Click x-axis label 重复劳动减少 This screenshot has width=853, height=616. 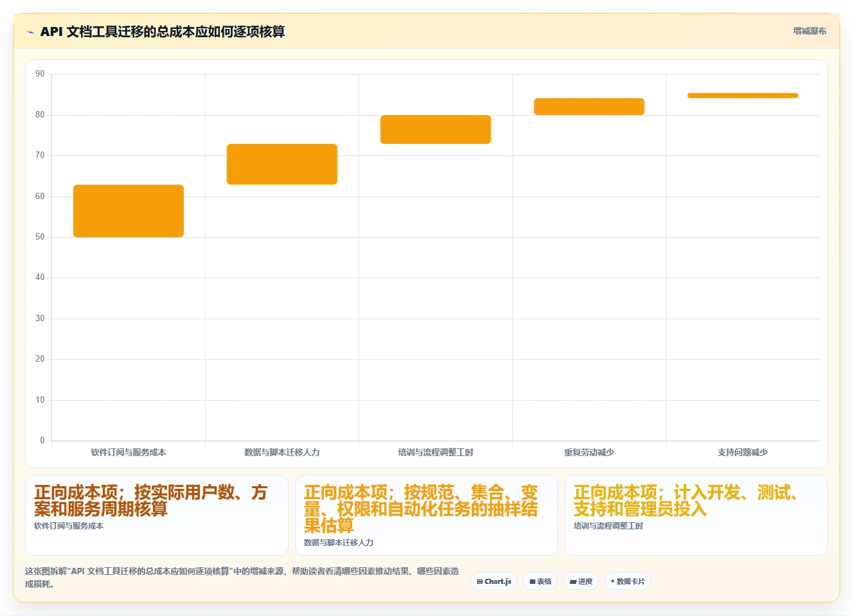[589, 452]
